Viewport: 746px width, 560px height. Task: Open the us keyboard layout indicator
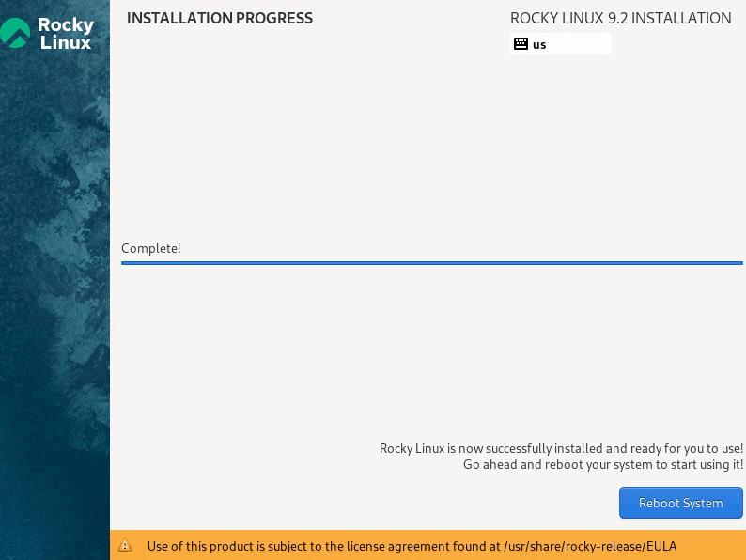(560, 44)
